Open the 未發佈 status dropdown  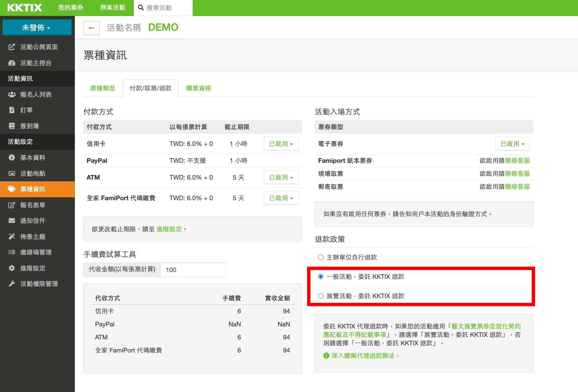click(37, 28)
